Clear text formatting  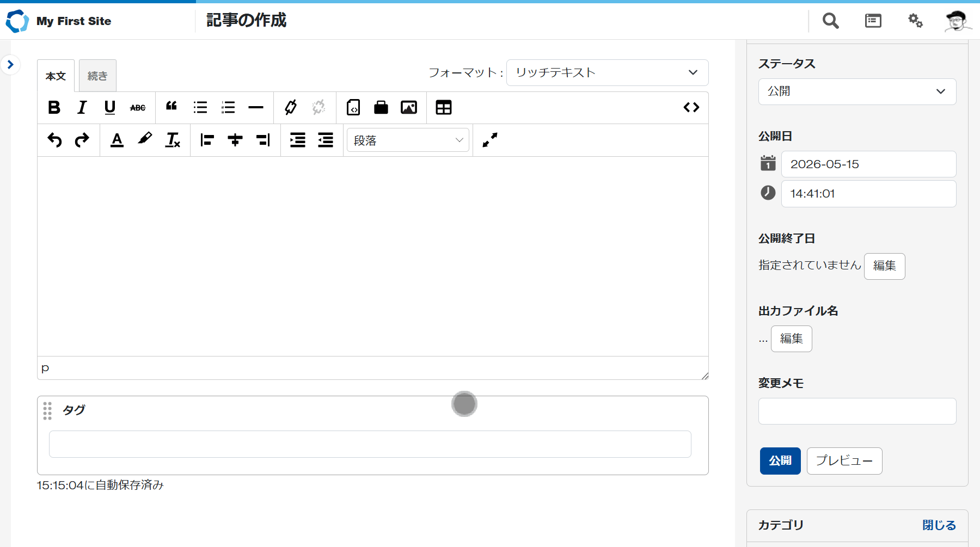173,140
